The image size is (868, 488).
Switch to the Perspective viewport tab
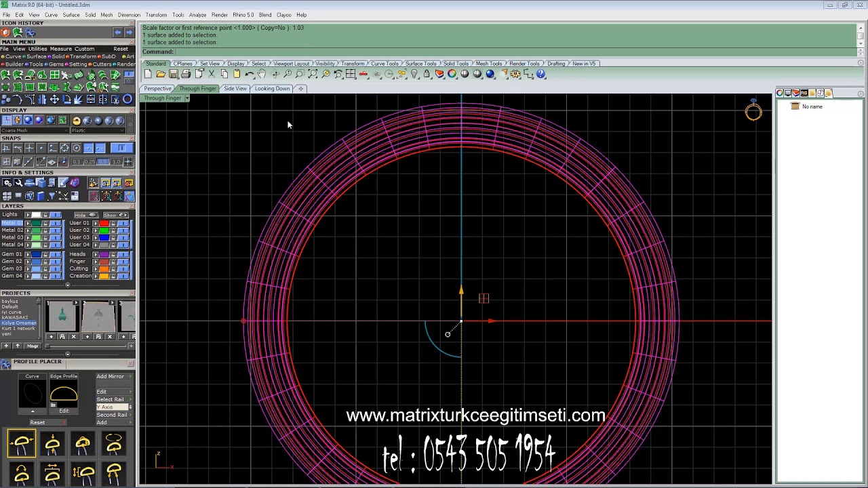click(x=157, y=89)
